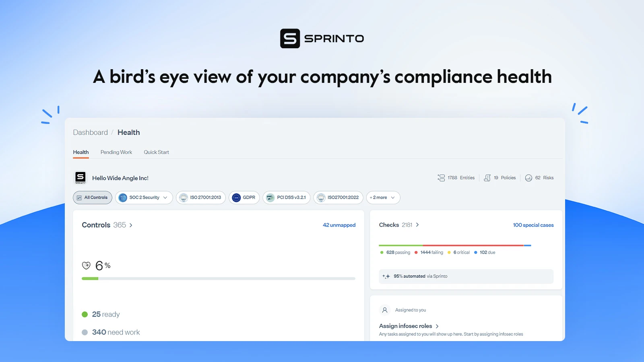Click the green ready status dot
The width and height of the screenshot is (644, 362).
(85, 315)
